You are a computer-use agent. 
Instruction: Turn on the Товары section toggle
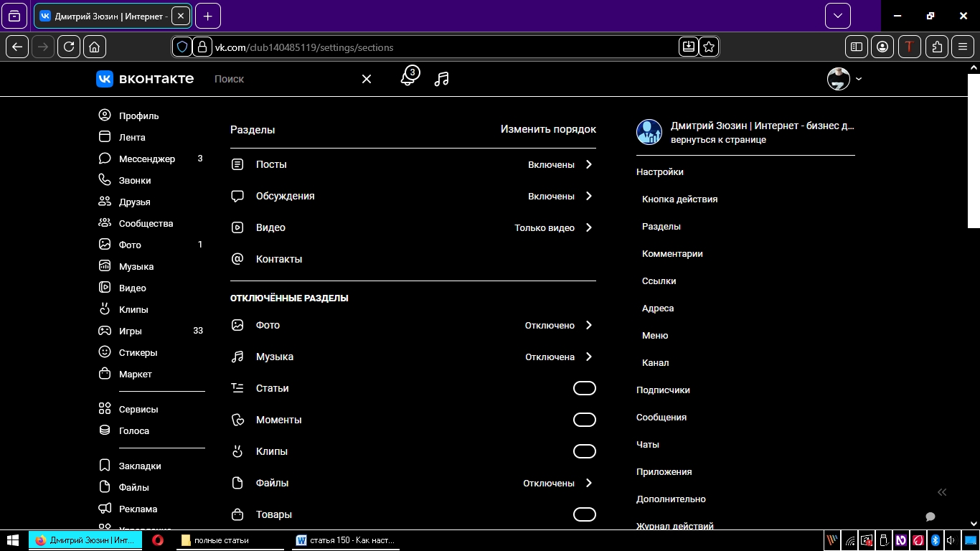click(x=584, y=514)
